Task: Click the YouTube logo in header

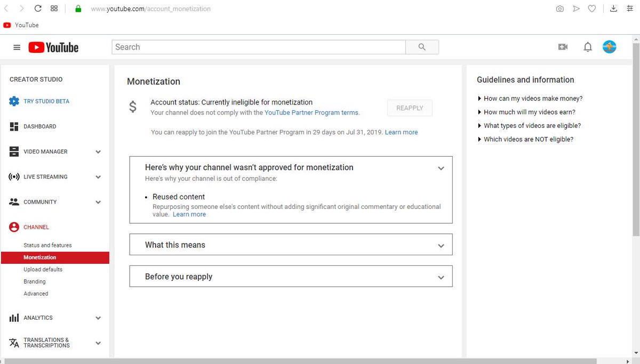Action: tap(53, 47)
